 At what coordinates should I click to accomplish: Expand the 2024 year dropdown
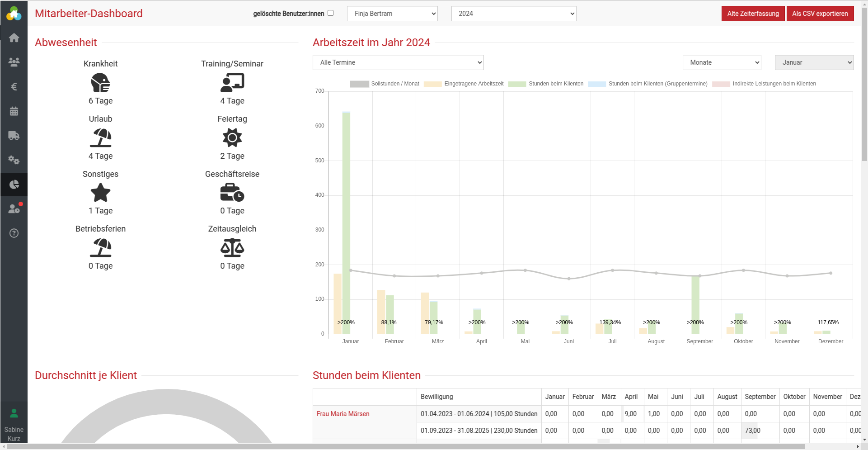513,14
